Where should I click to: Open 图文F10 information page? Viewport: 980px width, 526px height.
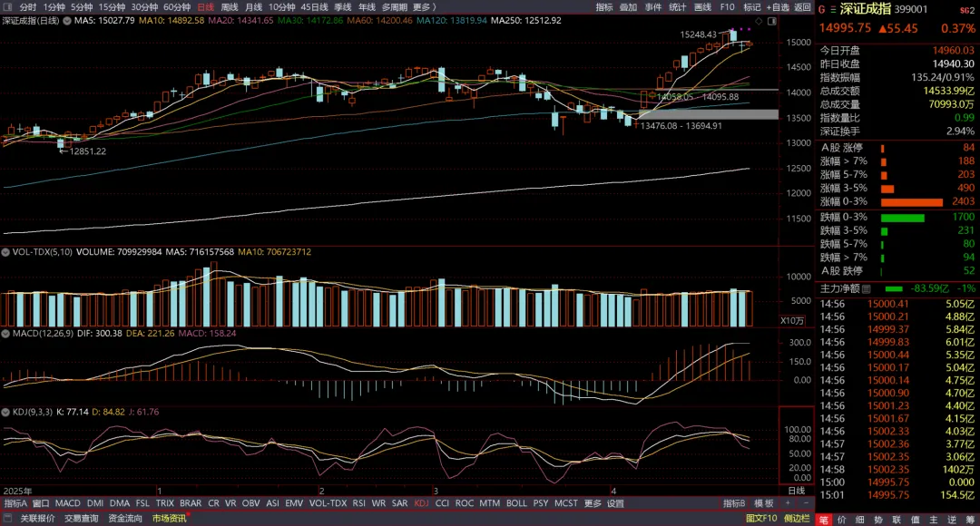tap(761, 519)
